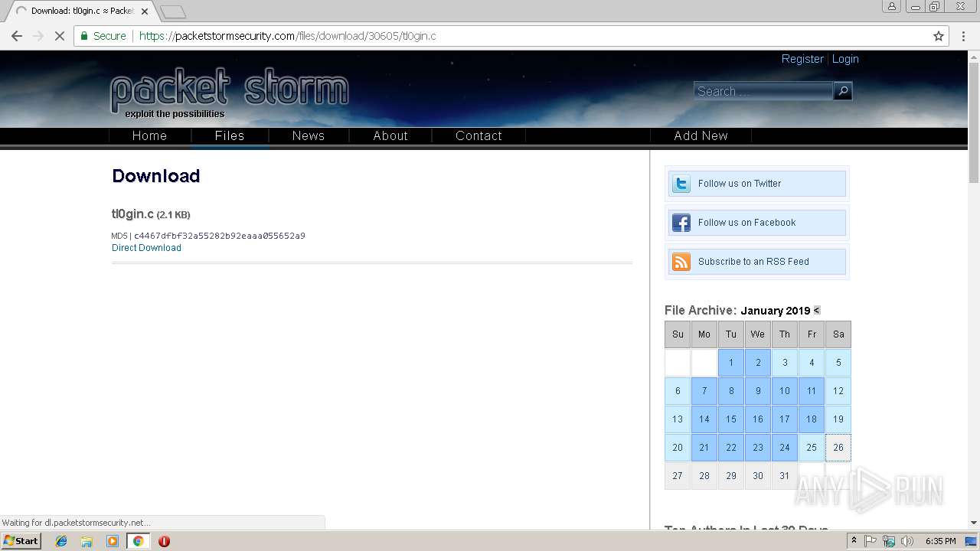Click network tray icon
This screenshot has height=551, width=980.
pyautogui.click(x=889, y=541)
